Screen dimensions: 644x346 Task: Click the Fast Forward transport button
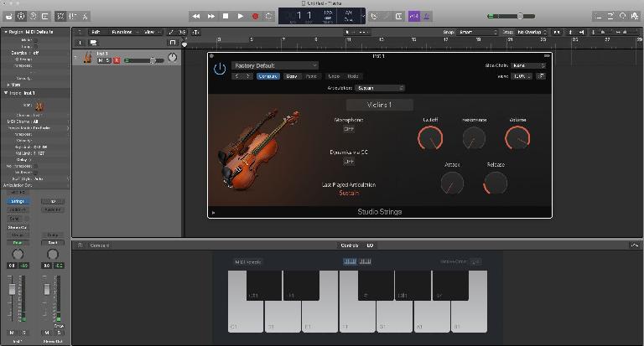point(210,17)
